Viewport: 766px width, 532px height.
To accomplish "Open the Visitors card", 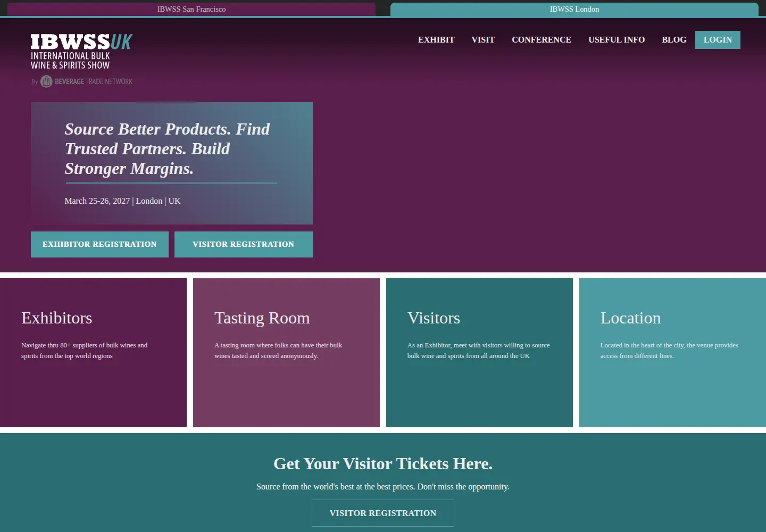I will (479, 353).
